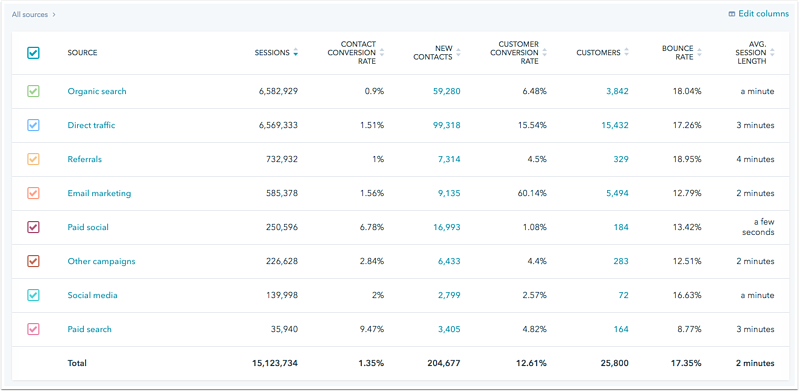Uncheck the Organic search checkbox

(33, 91)
